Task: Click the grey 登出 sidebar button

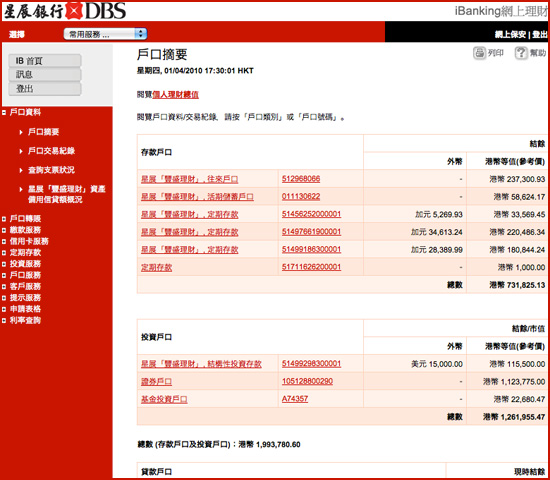Action: click(45, 88)
